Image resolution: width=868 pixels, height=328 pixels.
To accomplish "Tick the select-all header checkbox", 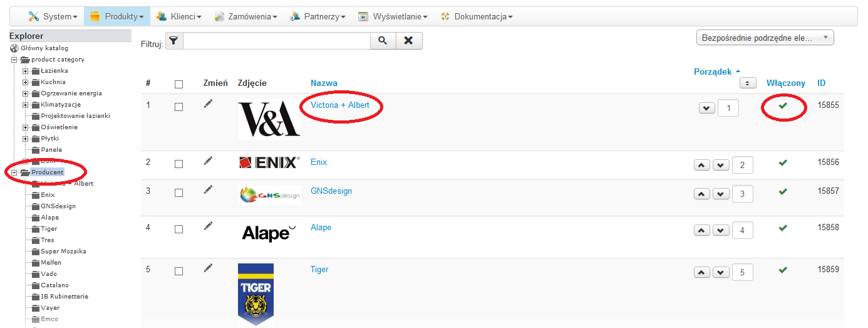I will (x=179, y=84).
